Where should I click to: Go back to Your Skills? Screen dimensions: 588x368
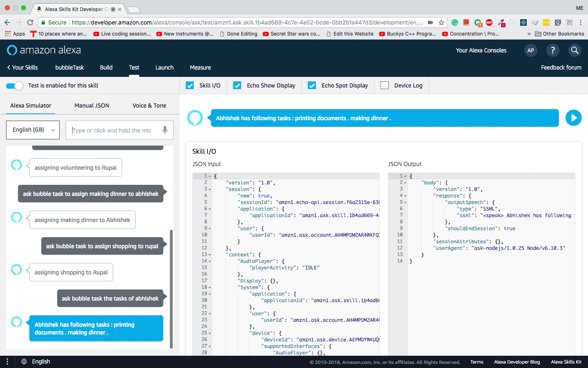[22, 67]
